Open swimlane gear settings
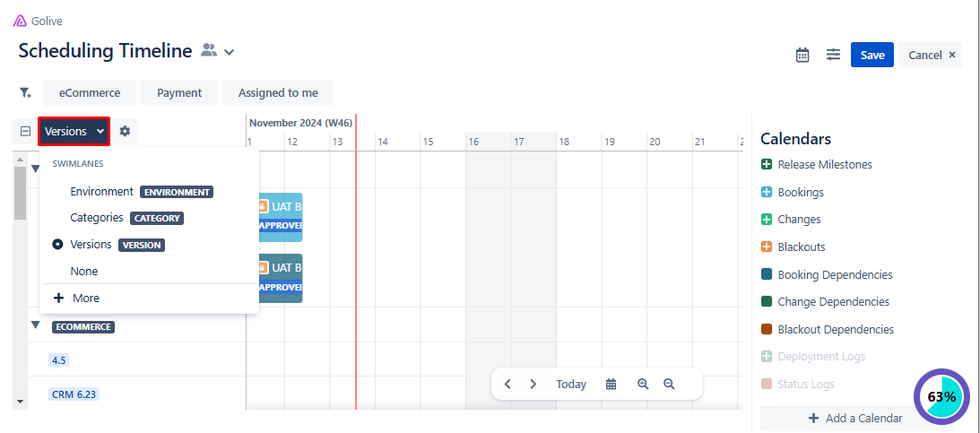Screen dimensions: 980x433 click(x=125, y=132)
